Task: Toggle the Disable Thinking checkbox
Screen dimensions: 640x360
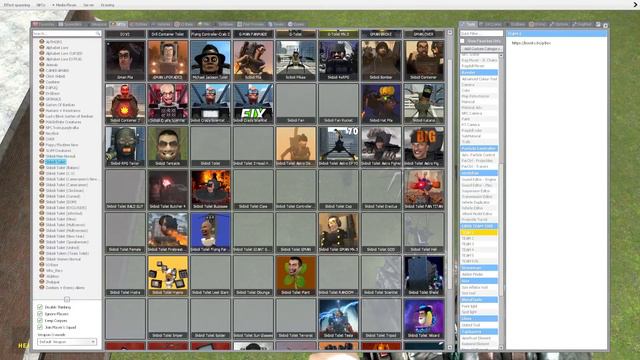Action: 40,307
